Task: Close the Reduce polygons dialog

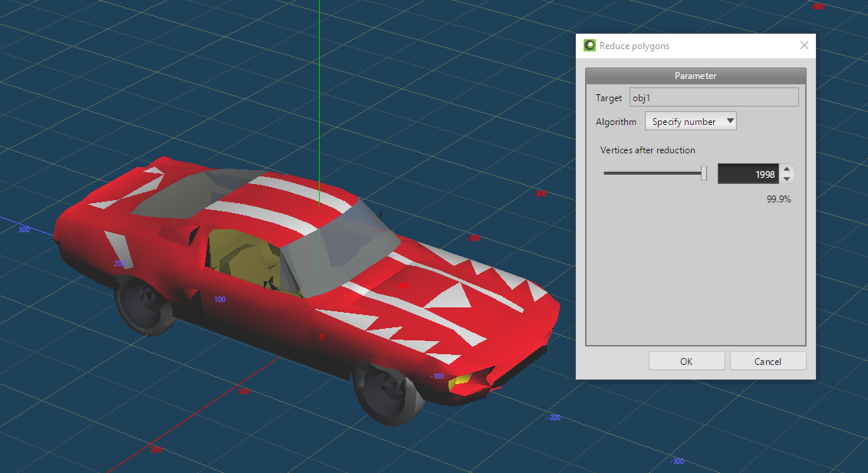Action: [804, 45]
